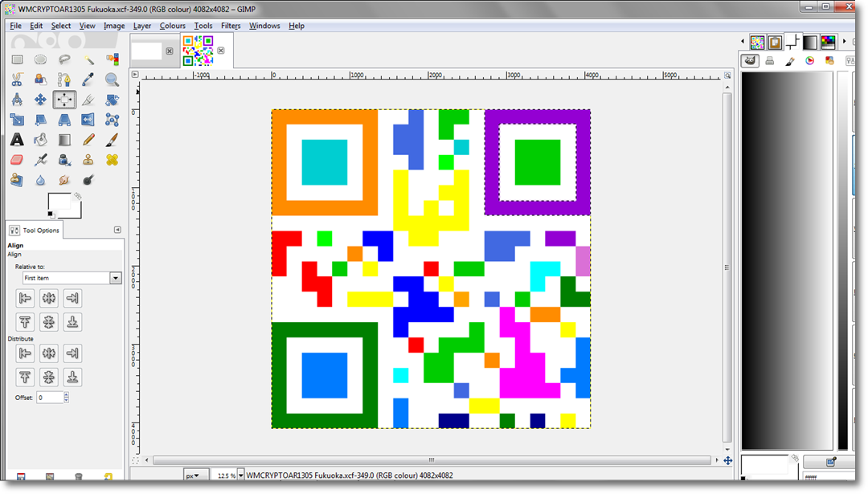Select the Perspective tool
This screenshot has width=868, height=494.
[x=64, y=120]
